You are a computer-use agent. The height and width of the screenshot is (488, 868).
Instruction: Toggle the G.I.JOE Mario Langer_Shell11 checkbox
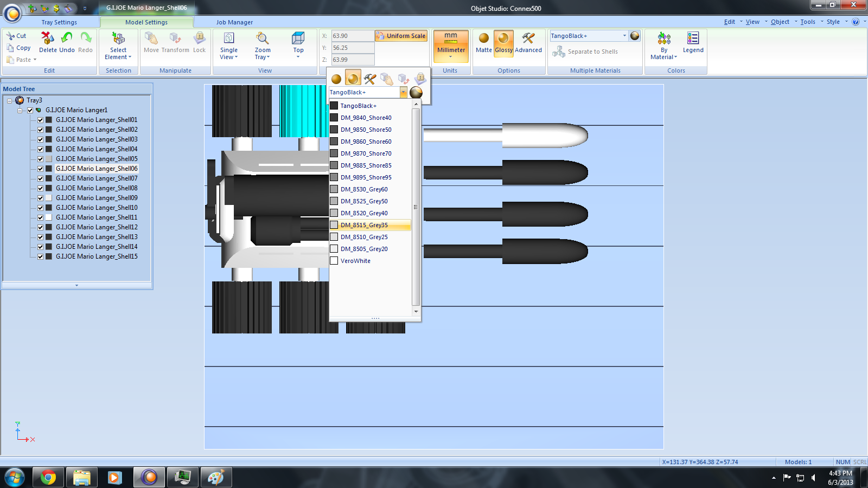(40, 217)
